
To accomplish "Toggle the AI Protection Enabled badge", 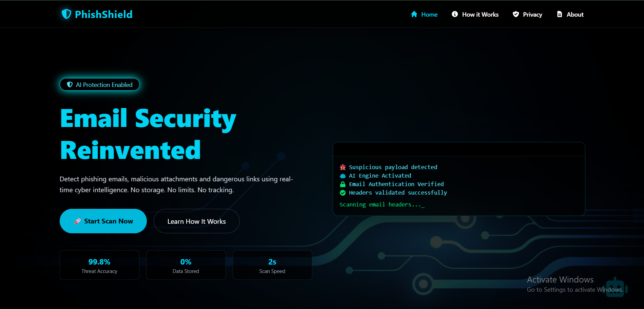I will click(x=99, y=84).
